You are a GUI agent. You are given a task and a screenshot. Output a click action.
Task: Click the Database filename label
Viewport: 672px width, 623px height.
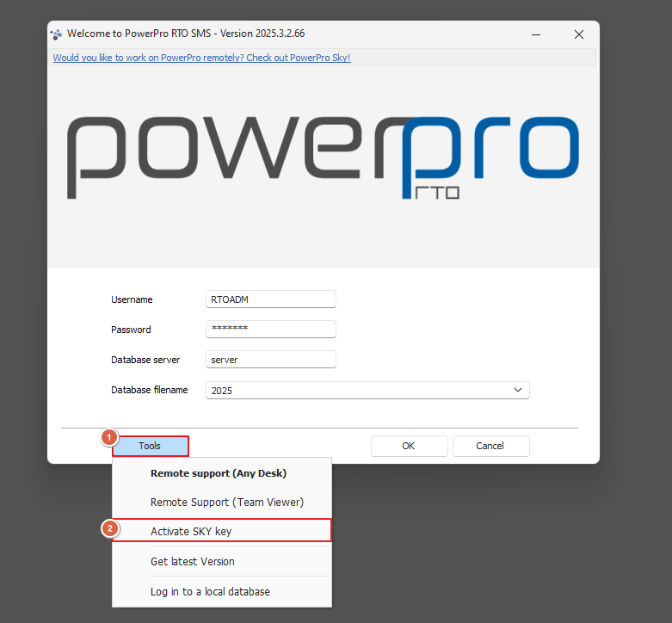click(149, 390)
